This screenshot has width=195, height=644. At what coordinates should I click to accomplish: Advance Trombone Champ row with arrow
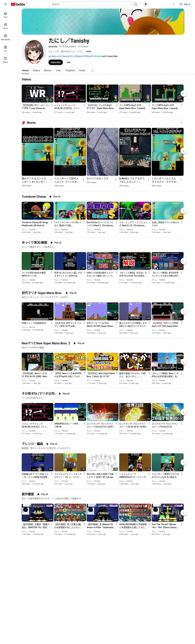[183, 211]
